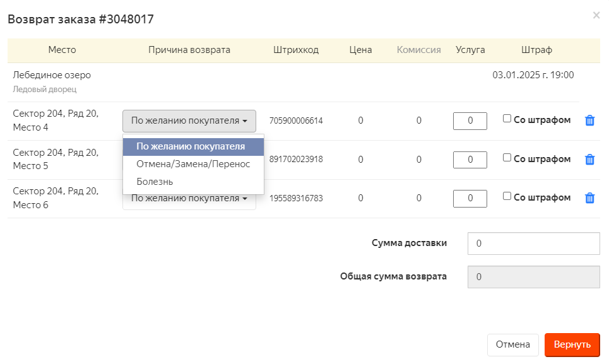Click the Цена column header
609x364 pixels.
[x=360, y=50]
